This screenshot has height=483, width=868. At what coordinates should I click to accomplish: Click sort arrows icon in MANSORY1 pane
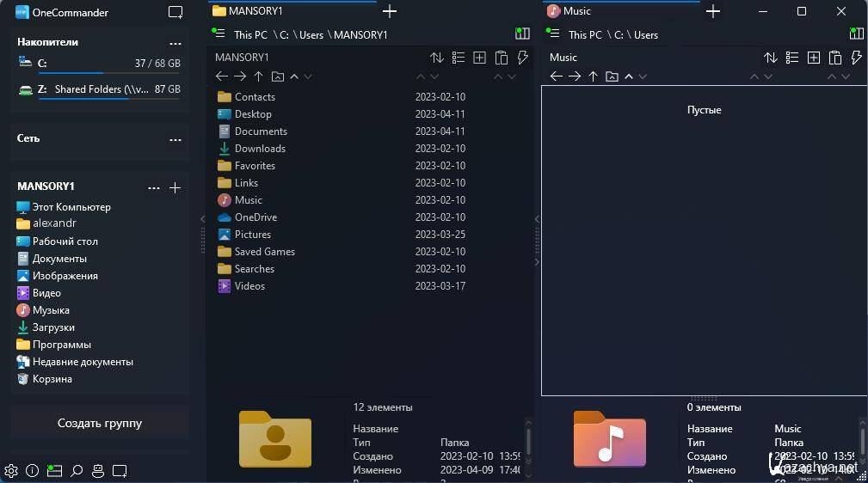tap(437, 58)
